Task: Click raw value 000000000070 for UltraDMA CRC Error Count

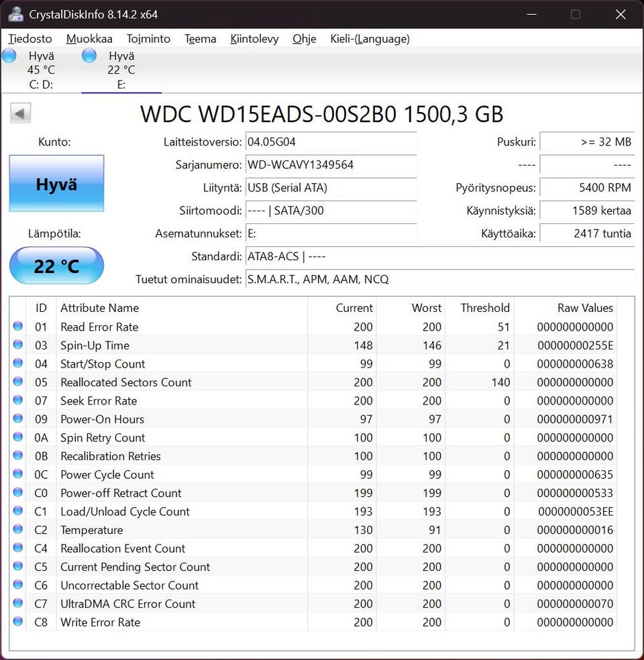Action: [x=575, y=604]
